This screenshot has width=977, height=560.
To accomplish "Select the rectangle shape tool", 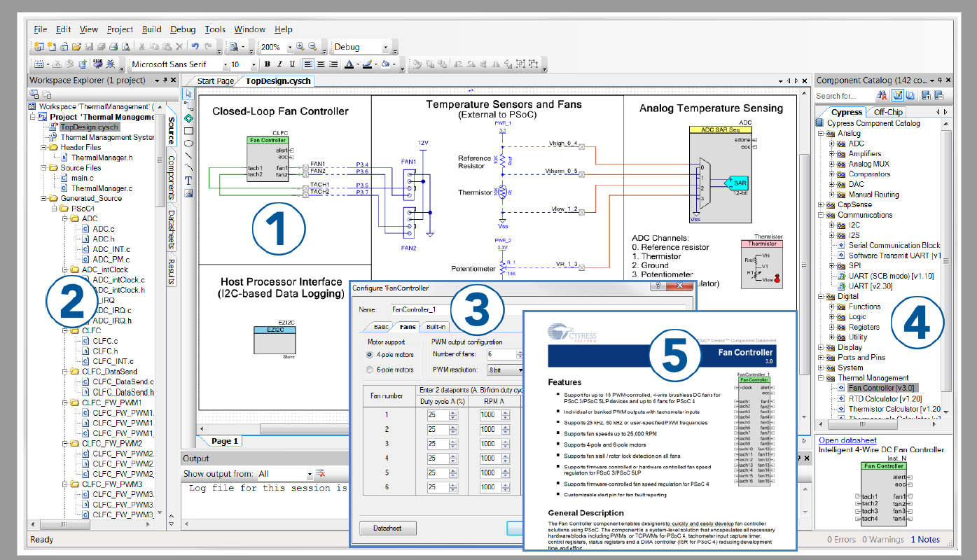I will click(188, 131).
